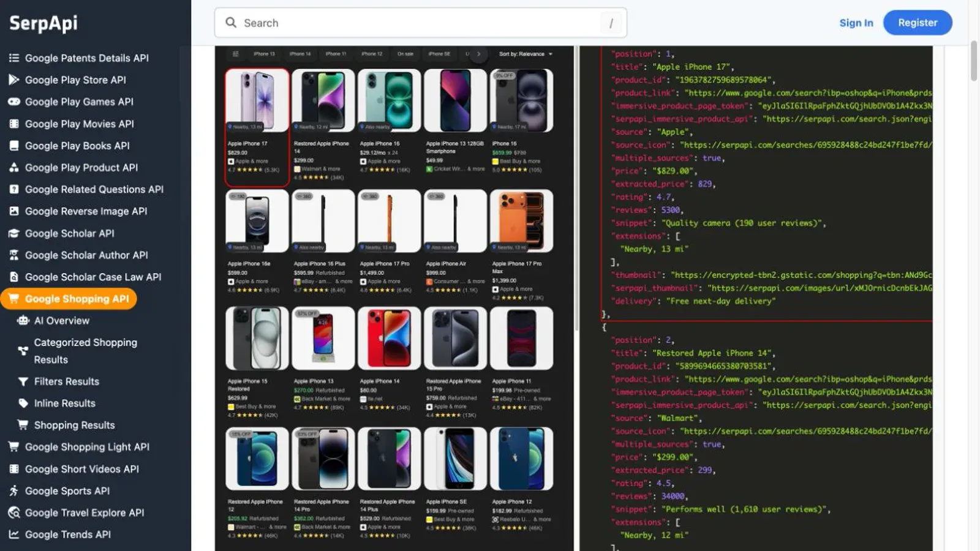
Task: Open Sort by Relevance dropdown
Action: click(526, 54)
